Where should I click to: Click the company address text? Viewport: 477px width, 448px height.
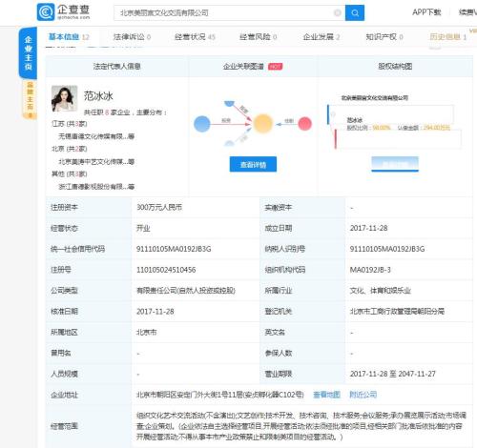220,395
